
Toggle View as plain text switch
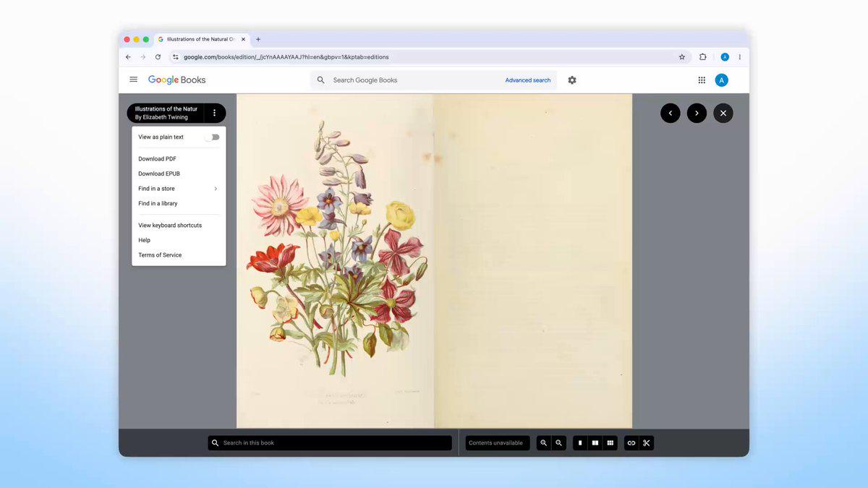[212, 137]
